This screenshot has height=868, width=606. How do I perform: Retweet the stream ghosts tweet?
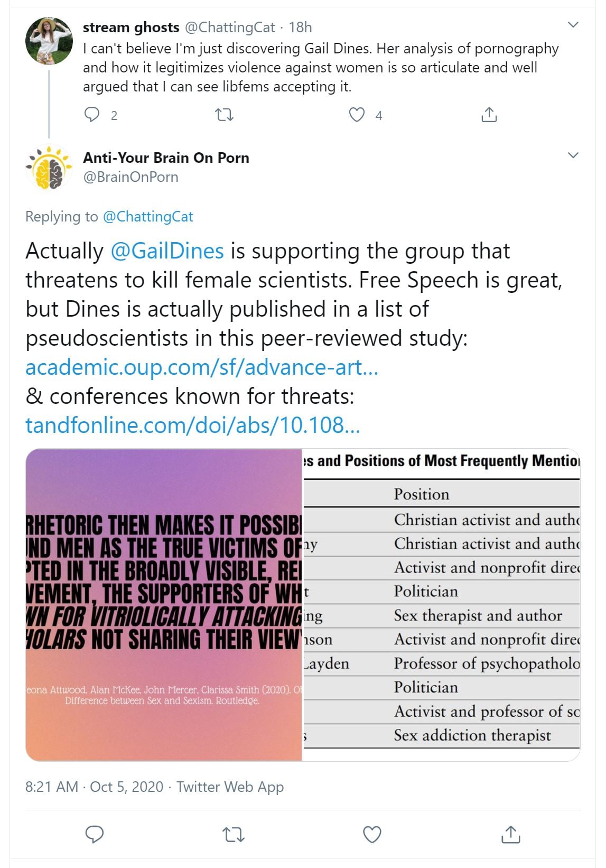[225, 115]
